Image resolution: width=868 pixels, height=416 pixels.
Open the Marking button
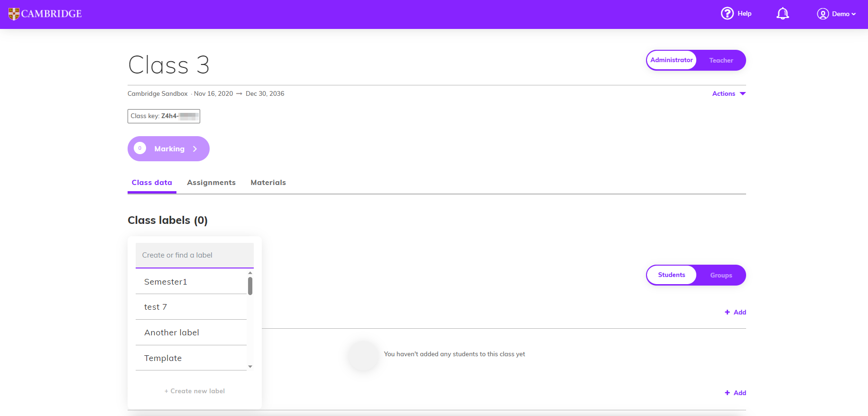(168, 149)
